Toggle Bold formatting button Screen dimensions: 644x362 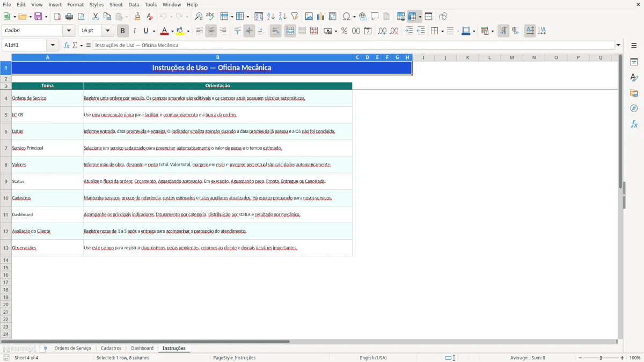123,31
